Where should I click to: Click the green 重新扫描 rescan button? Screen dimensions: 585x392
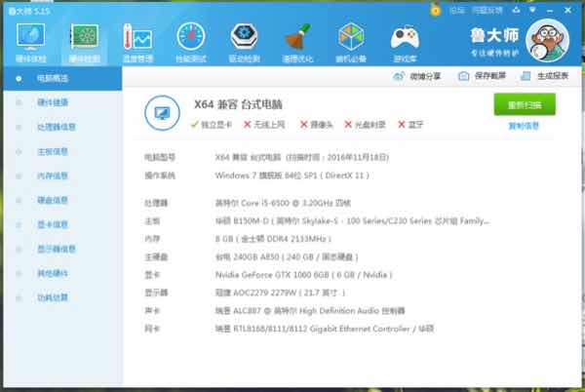tap(525, 104)
